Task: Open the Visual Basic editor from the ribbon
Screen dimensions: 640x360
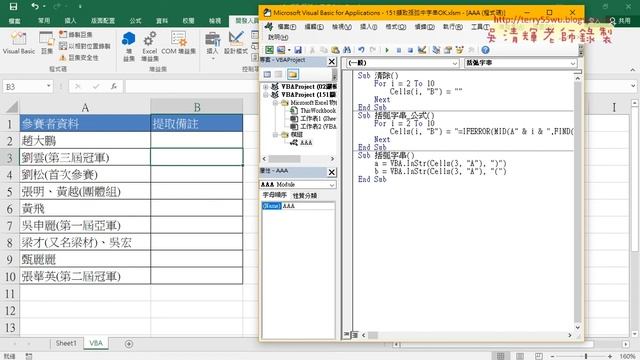Action: (x=18, y=43)
